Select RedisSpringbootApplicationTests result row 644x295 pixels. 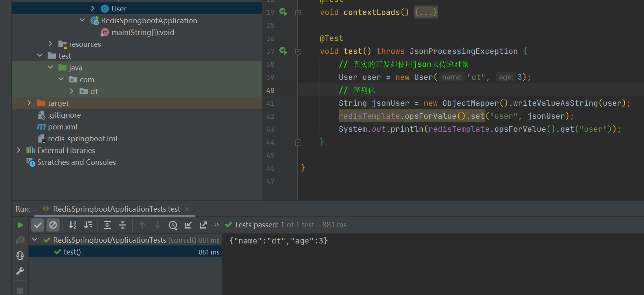[125, 240]
